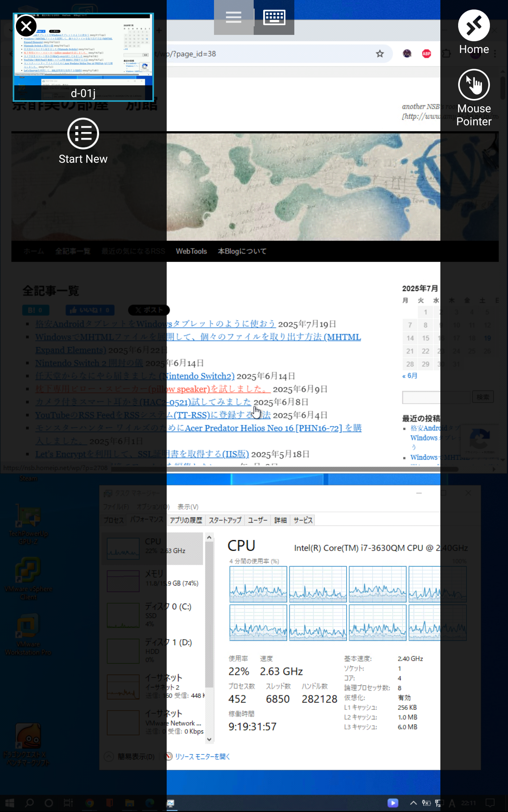
Task: Open the Nintendo Switch2 article link
Action: click(x=135, y=376)
